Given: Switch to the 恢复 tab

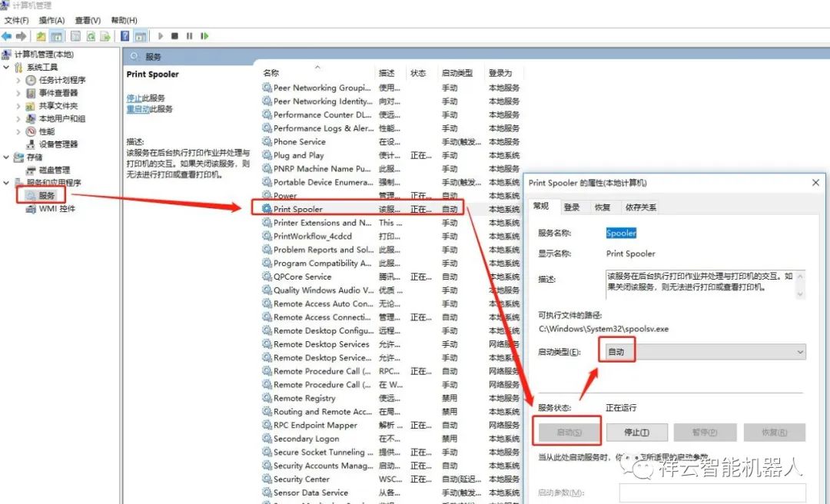Looking at the screenshot, I should [603, 207].
